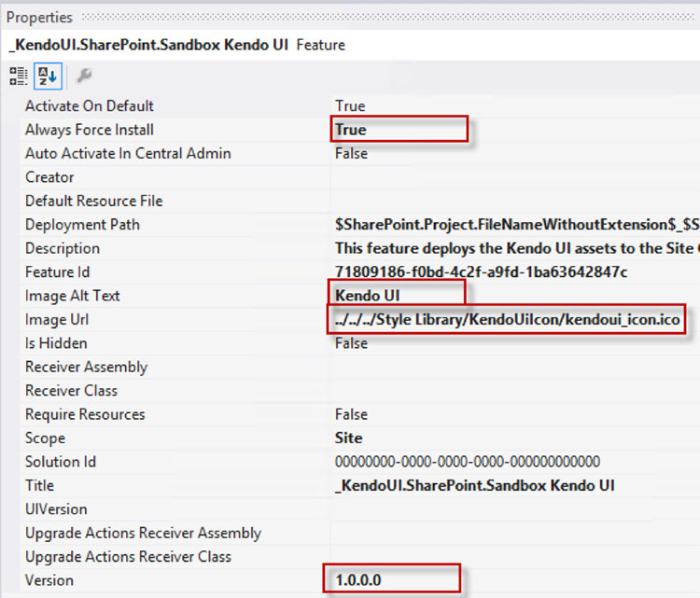
Task: Select the Always Force Install label
Action: pos(90,130)
